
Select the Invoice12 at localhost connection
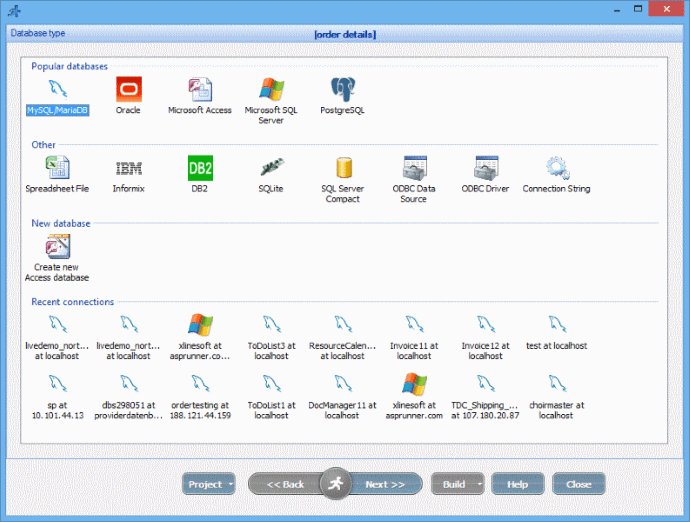486,337
